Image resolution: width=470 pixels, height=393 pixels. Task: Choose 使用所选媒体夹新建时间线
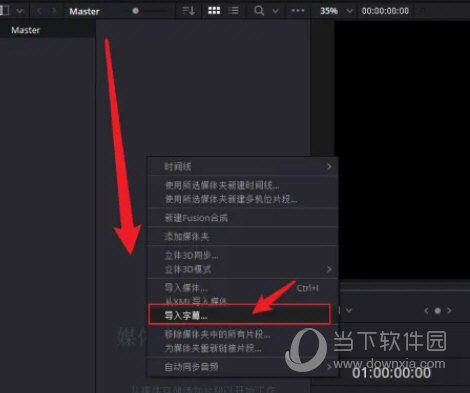[x=243, y=185]
